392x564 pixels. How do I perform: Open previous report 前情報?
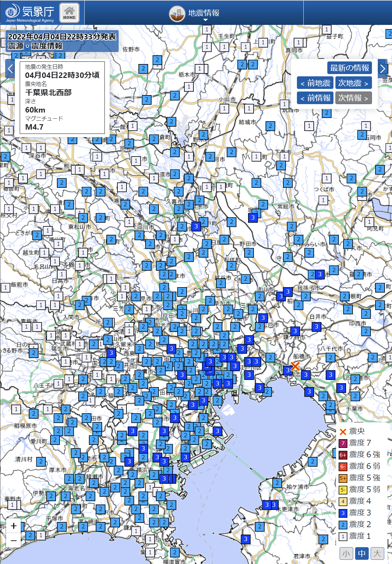315,98
